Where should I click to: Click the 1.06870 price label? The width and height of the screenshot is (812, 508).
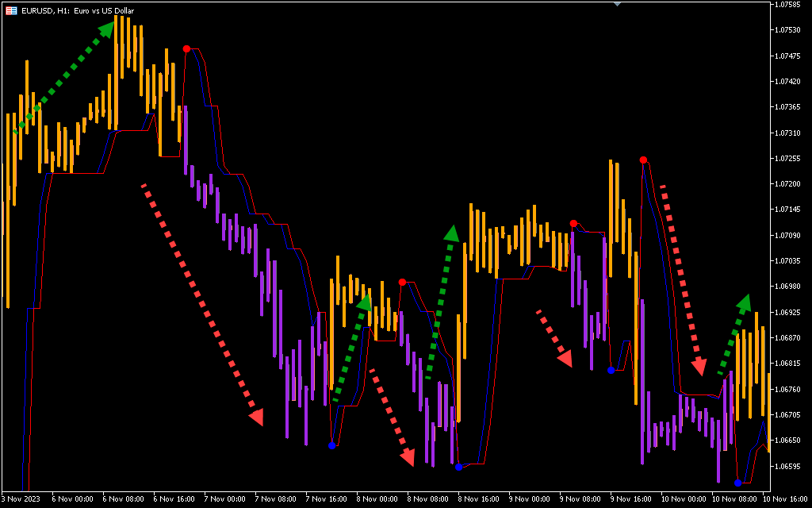click(789, 337)
